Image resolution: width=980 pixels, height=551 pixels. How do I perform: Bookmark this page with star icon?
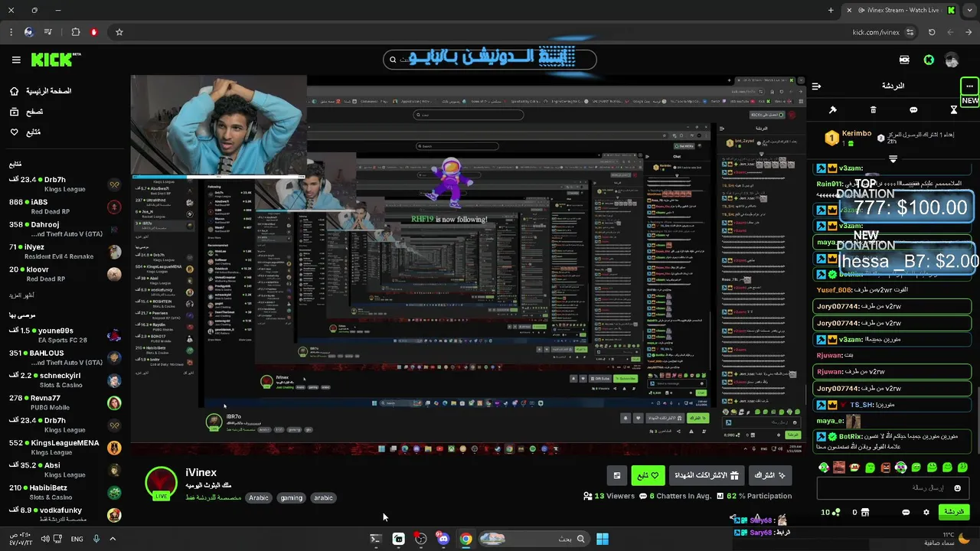click(x=119, y=32)
